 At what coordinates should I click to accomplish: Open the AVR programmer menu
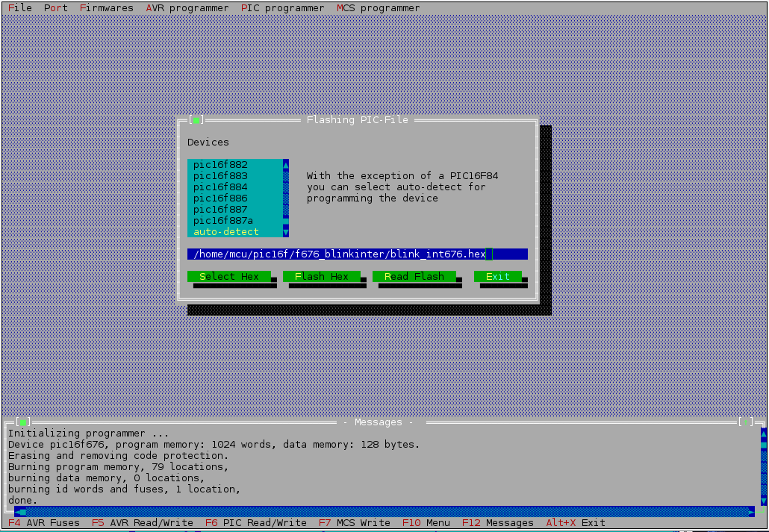[x=187, y=8]
